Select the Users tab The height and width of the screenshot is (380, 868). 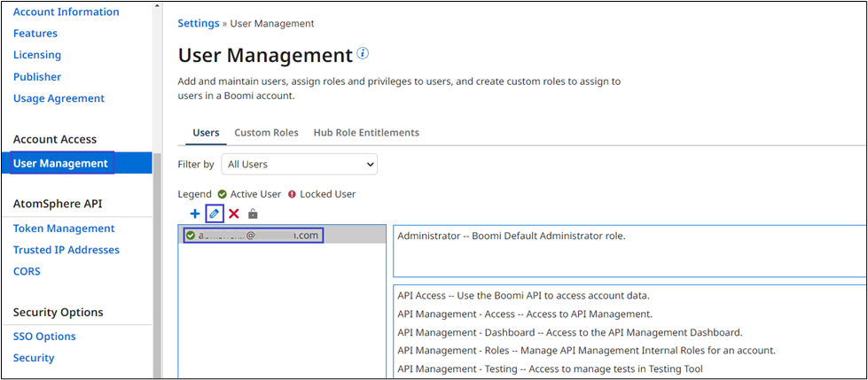(x=206, y=133)
